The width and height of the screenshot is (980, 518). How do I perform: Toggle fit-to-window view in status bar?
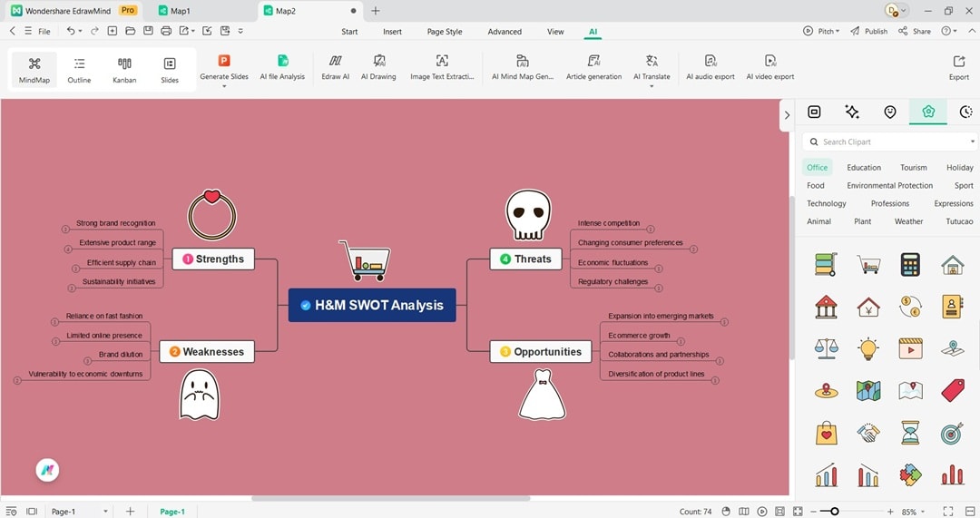798,511
